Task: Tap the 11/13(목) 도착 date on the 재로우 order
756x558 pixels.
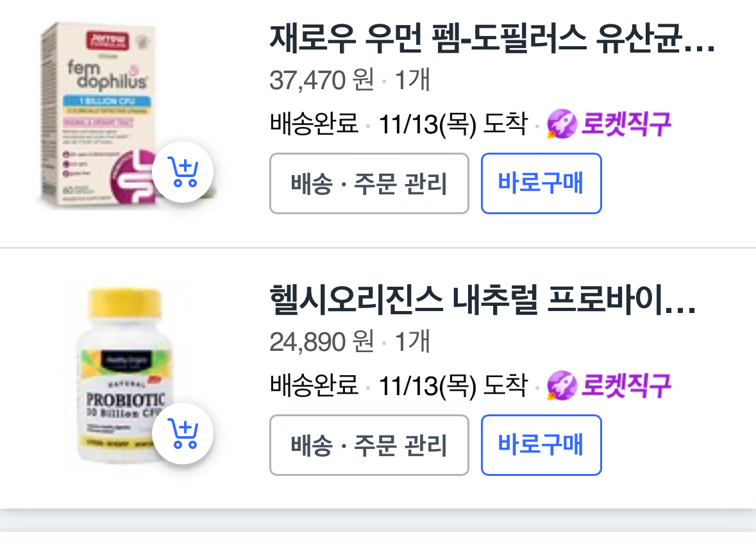Action: pos(452,124)
